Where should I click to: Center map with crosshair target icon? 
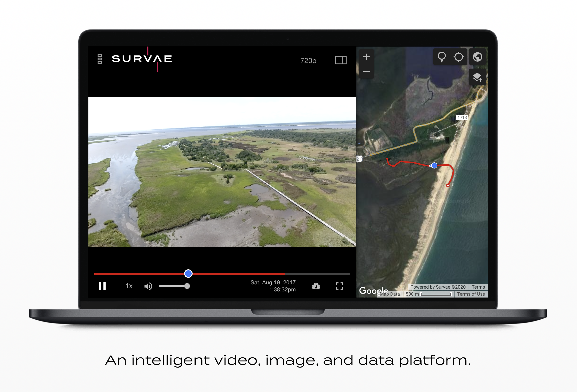(458, 57)
